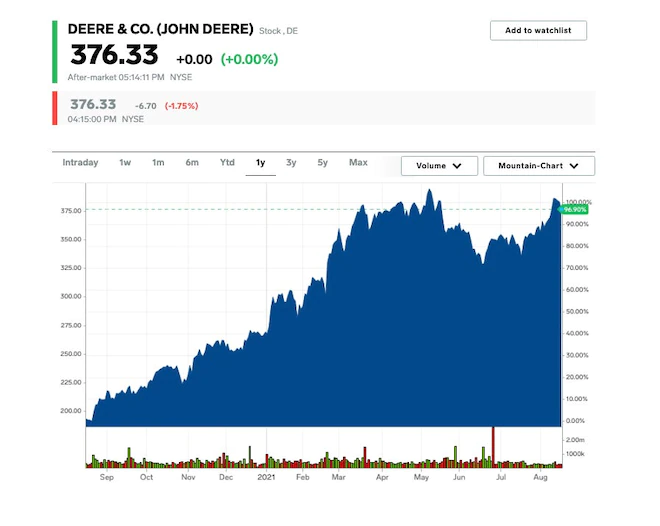Click the green 96.90% price marker
This screenshot has width=660, height=526.
[x=574, y=210]
